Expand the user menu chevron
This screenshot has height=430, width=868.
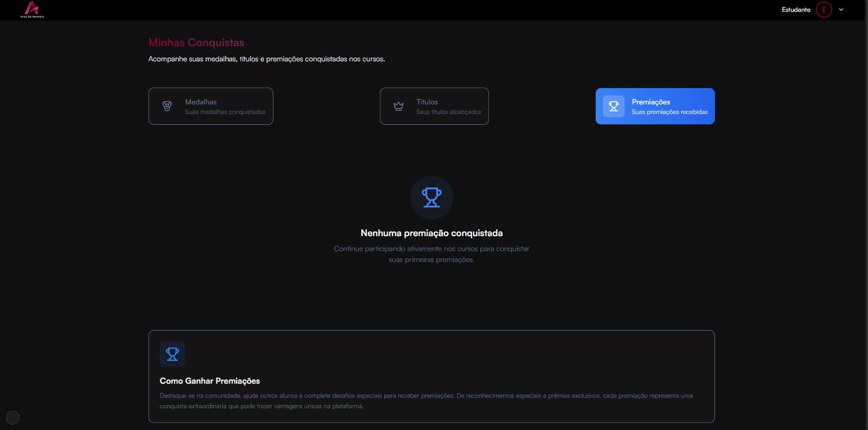click(x=841, y=10)
